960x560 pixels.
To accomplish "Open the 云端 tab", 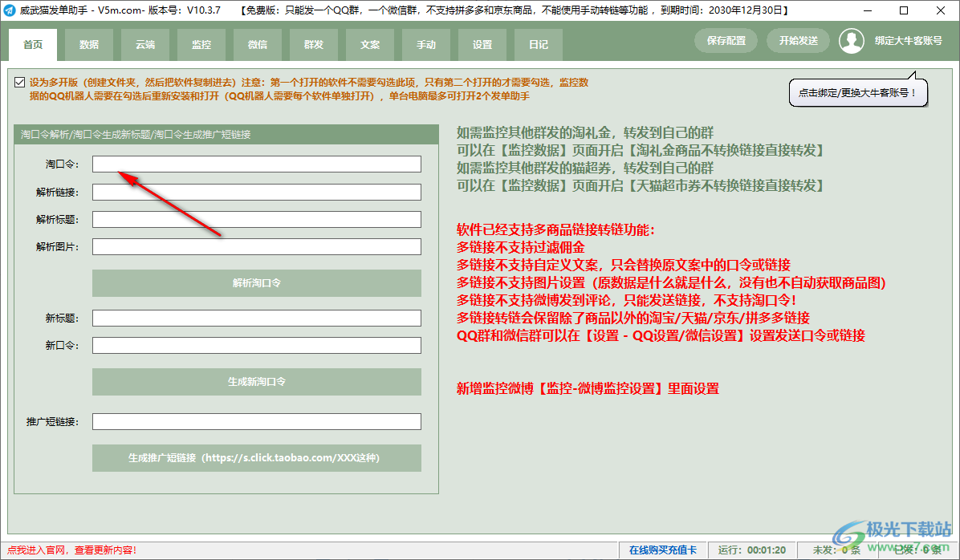I will 145,45.
